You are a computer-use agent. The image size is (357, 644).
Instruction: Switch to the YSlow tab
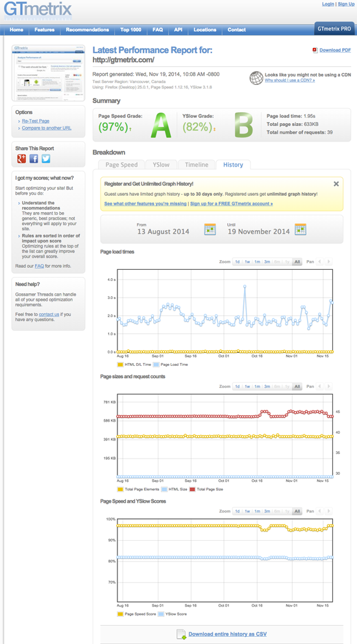[x=161, y=165]
